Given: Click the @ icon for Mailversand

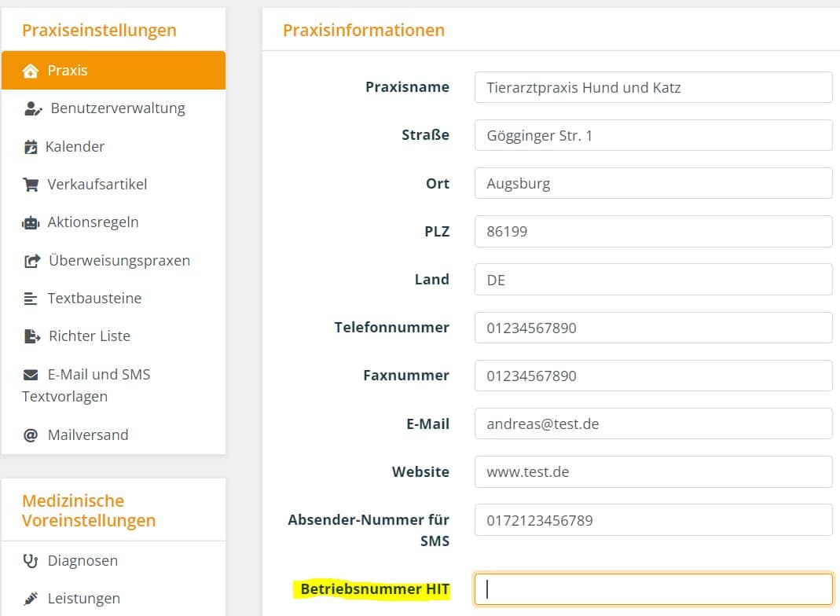Looking at the screenshot, I should pyautogui.click(x=31, y=435).
